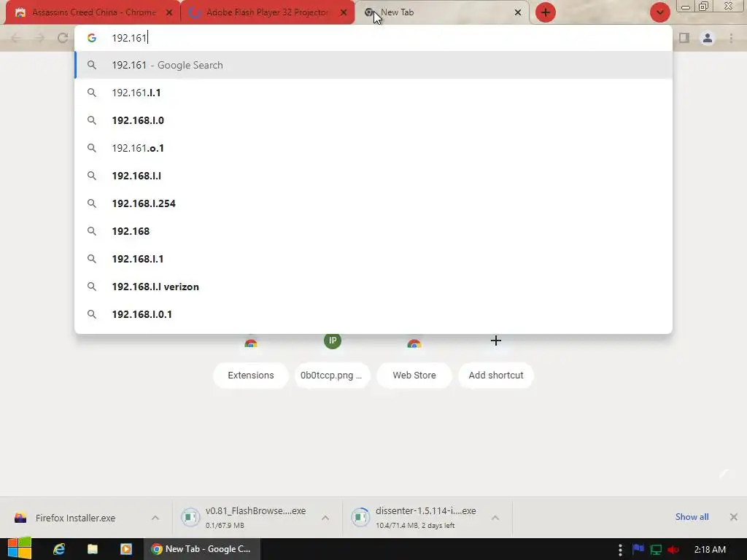
Task: Open File Explorer from taskbar
Action: point(93,549)
